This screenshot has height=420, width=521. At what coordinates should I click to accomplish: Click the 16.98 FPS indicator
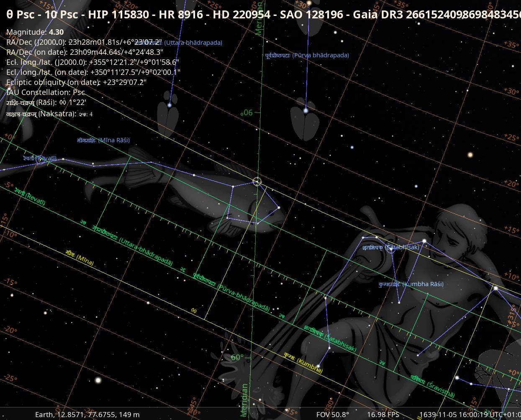[383, 415]
